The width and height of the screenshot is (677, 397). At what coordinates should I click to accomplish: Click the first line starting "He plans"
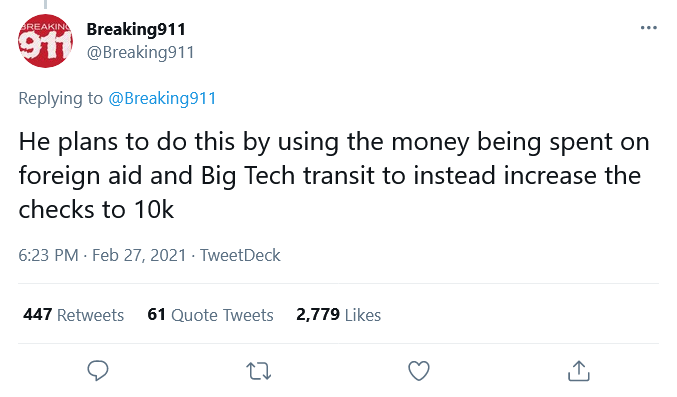click(334, 142)
